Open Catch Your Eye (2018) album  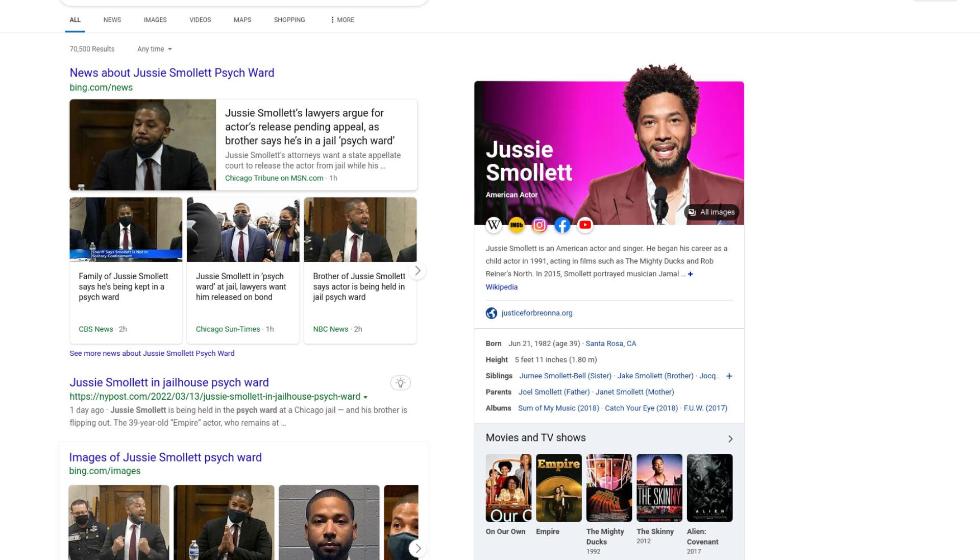click(x=641, y=408)
